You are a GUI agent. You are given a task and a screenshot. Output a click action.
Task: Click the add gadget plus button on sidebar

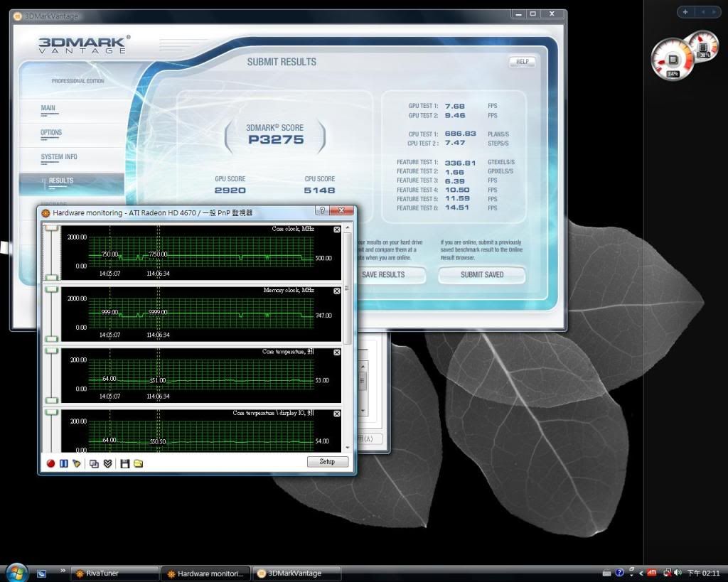(x=685, y=12)
